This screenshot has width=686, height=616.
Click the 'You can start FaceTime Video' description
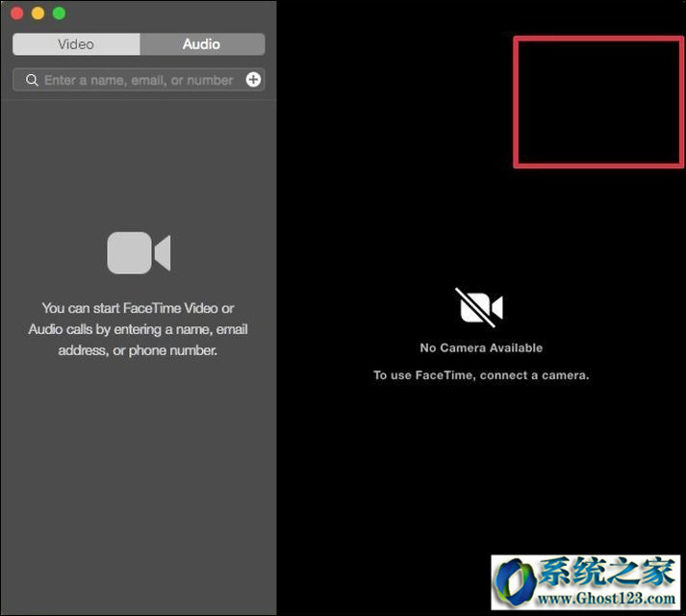(x=139, y=329)
